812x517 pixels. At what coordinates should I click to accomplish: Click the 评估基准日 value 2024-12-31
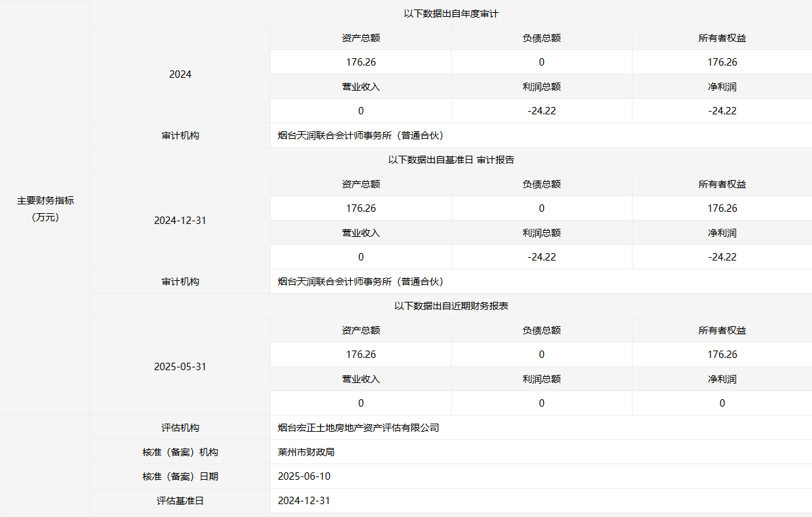(304, 501)
